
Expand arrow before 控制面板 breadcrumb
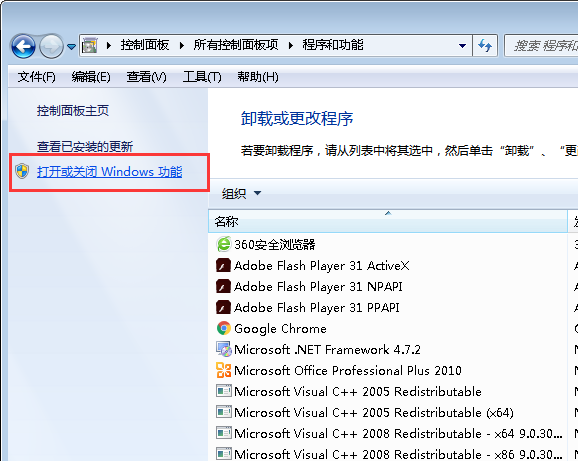[x=109, y=45]
